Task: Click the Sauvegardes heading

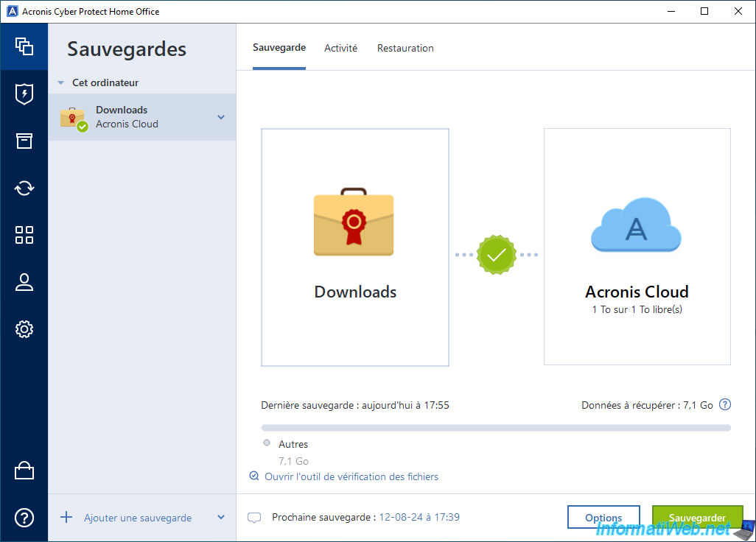Action: [127, 49]
